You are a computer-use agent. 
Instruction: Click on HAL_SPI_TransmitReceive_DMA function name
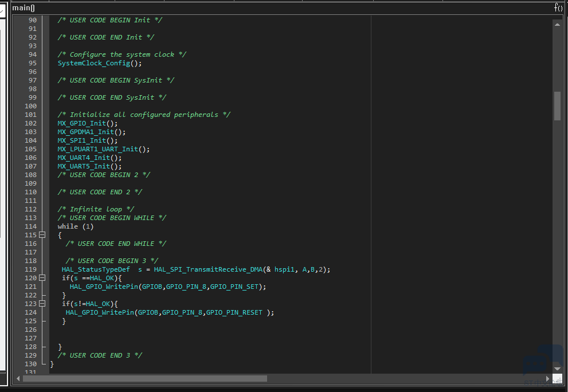click(x=208, y=269)
